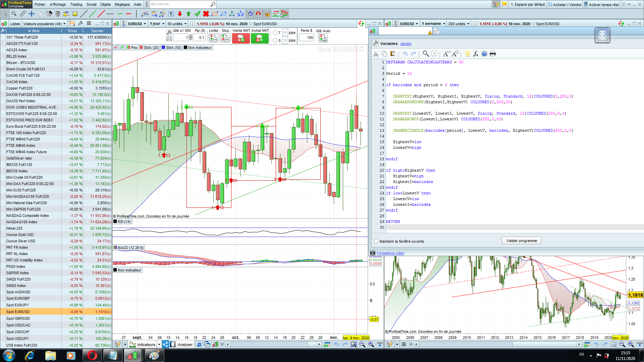
Task: Click the magnet snap tool icon
Action: click(x=258, y=14)
